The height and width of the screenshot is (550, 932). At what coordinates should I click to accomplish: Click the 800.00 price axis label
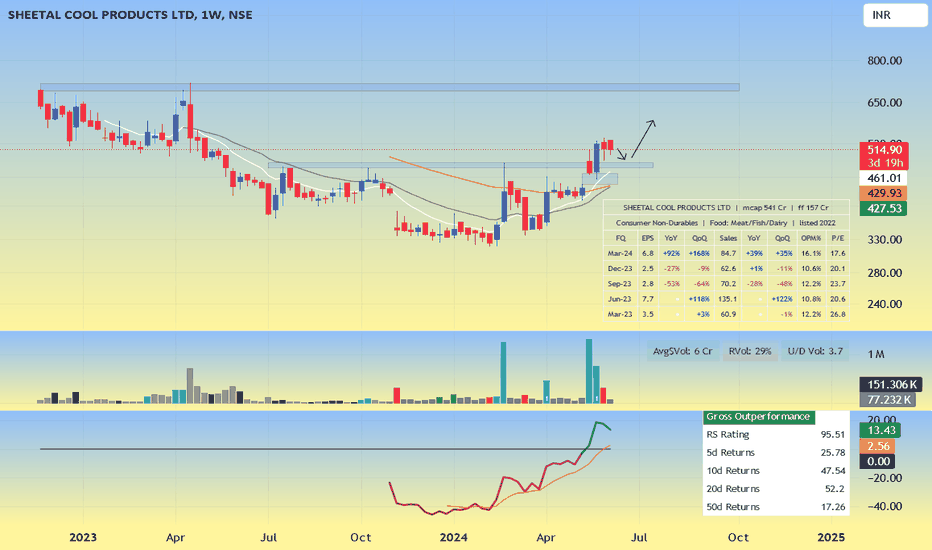click(x=884, y=61)
